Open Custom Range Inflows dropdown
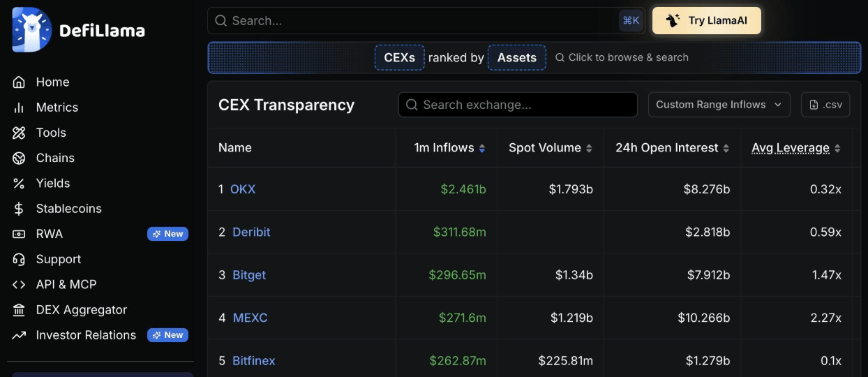Viewport: 868px width, 377px height. click(719, 105)
